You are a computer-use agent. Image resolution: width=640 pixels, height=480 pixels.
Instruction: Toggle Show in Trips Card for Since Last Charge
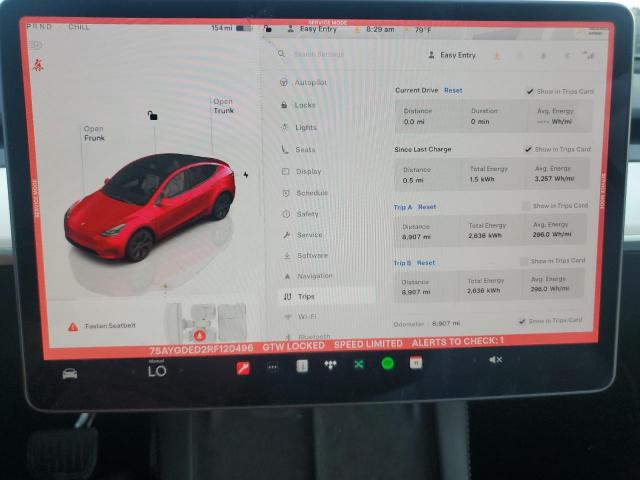pos(528,149)
